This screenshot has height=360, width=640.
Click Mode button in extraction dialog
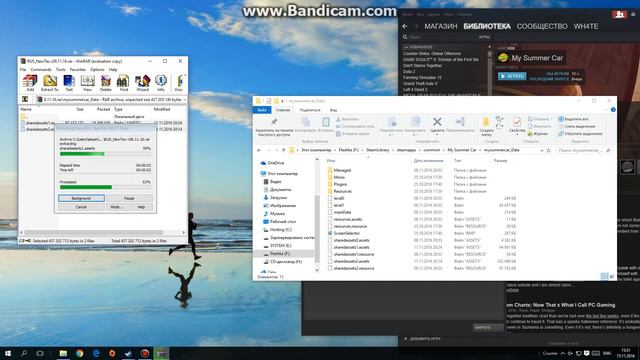(x=116, y=207)
